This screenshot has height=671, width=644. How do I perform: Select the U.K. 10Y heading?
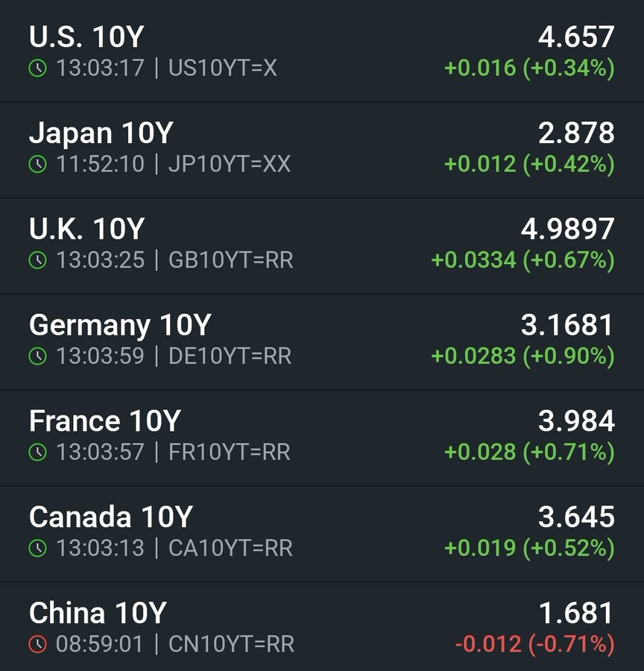(x=86, y=229)
